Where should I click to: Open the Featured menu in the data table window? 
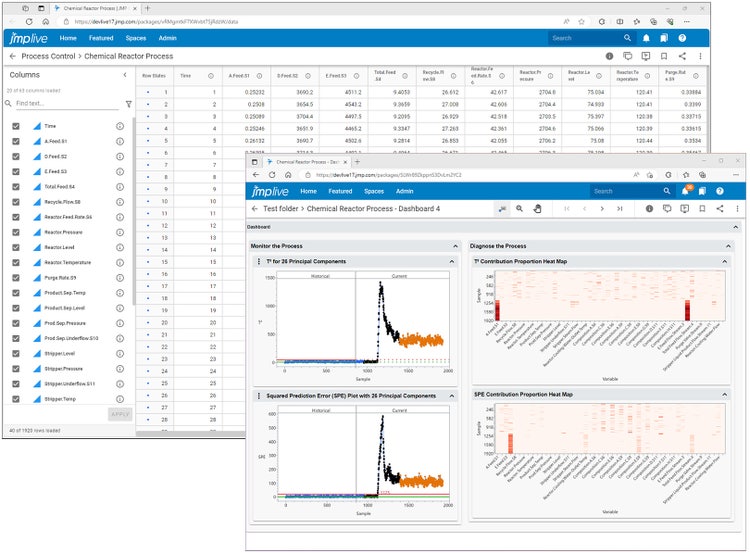pyautogui.click(x=101, y=38)
